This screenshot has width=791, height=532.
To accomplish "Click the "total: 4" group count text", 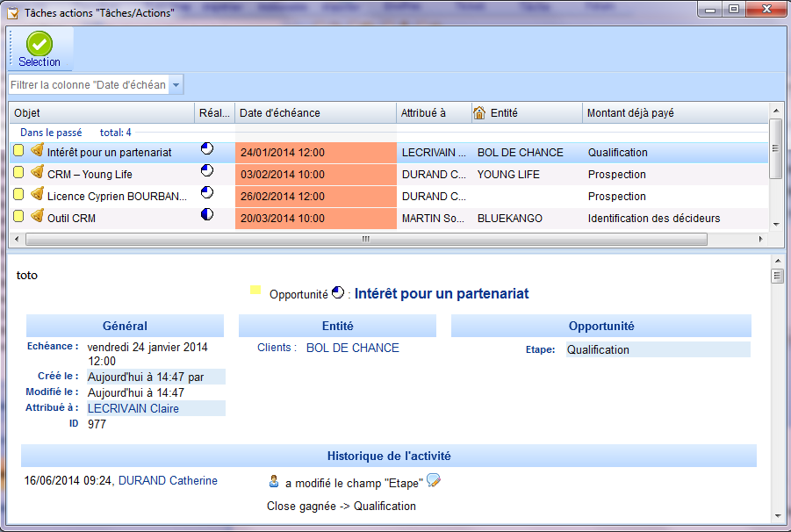I will pos(116,133).
